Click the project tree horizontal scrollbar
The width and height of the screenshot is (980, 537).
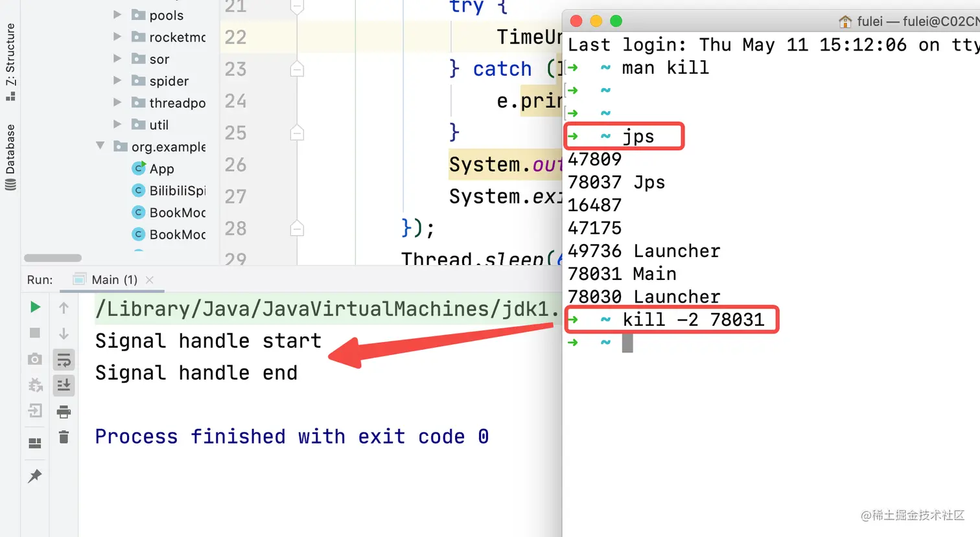(52, 258)
